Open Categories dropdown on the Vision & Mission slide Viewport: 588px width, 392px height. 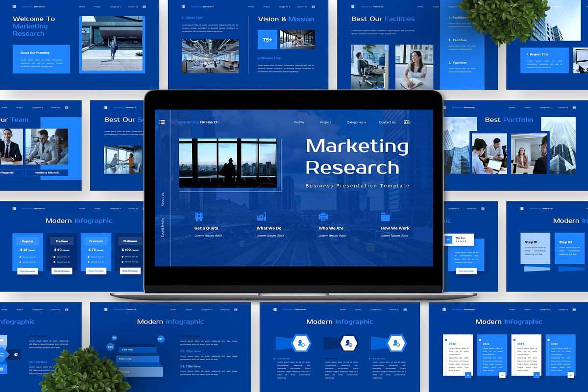(x=285, y=7)
